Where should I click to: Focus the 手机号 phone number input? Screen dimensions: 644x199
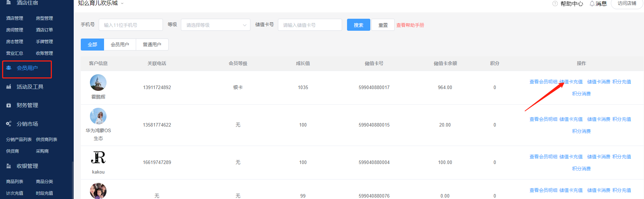click(131, 25)
